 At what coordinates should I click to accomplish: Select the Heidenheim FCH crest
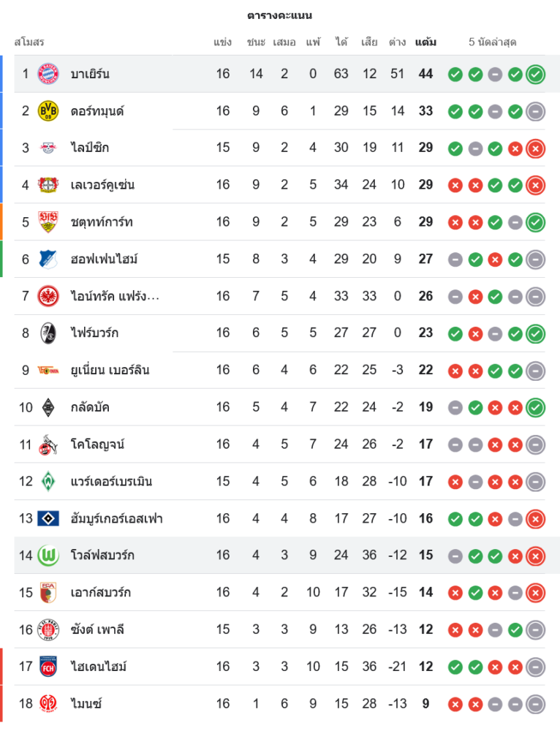48,667
